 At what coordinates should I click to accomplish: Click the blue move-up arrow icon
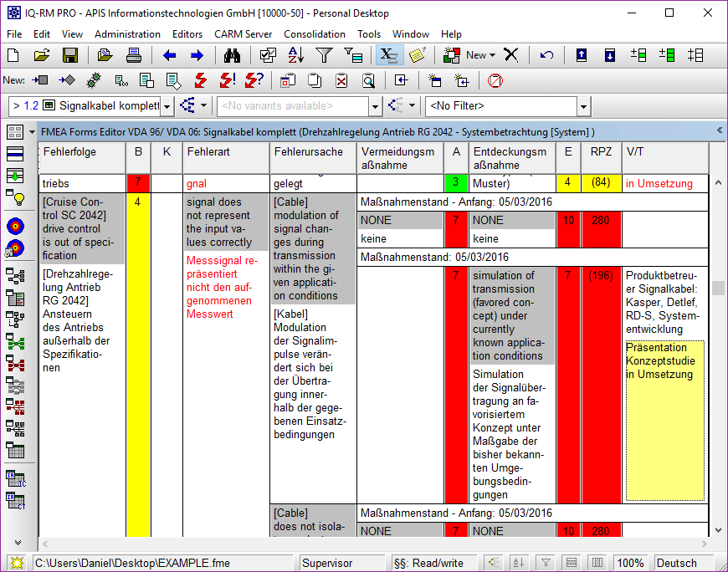pos(582,56)
